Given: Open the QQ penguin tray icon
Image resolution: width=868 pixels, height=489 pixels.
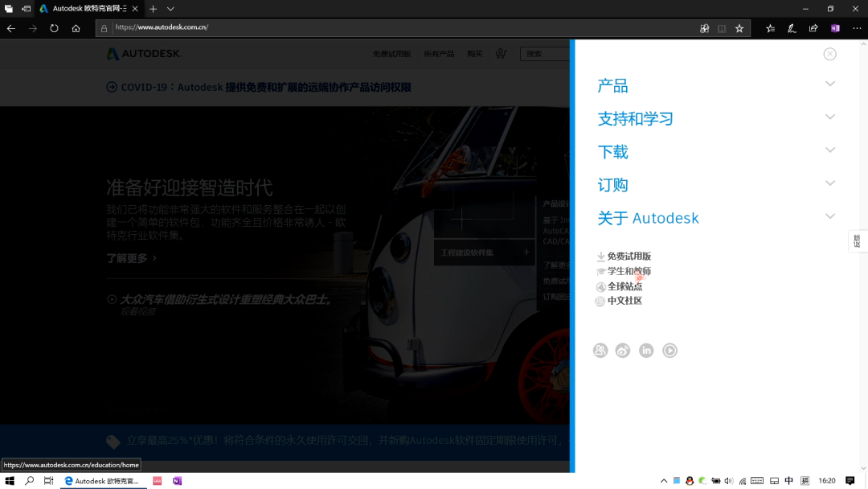Looking at the screenshot, I should [x=690, y=481].
